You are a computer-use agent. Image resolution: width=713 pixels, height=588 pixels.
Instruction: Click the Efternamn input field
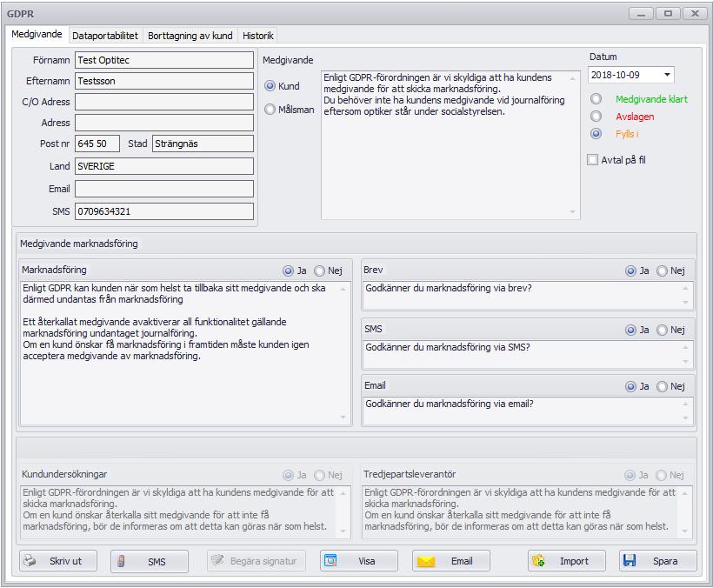164,81
